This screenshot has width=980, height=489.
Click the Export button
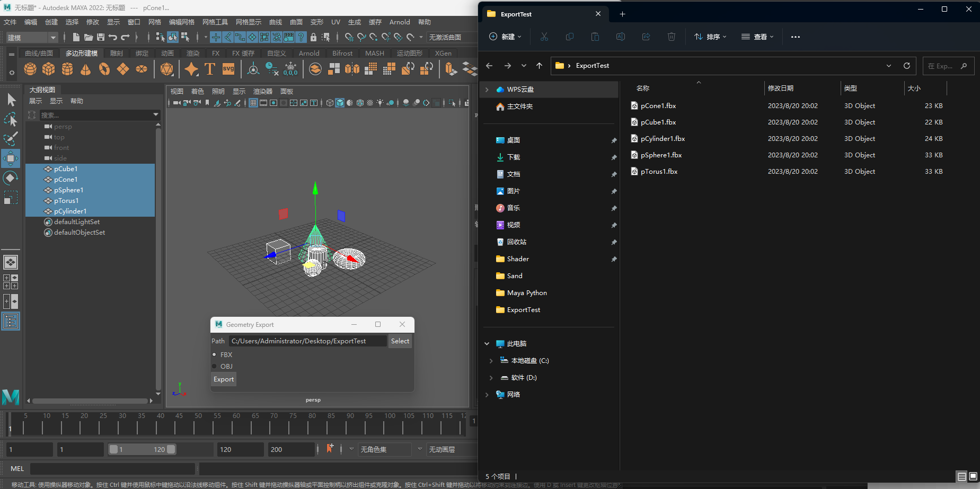point(223,379)
